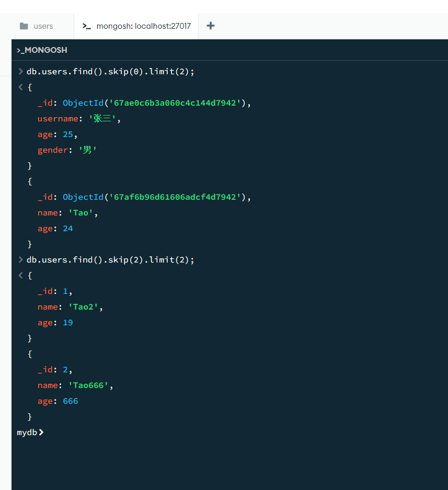Click the db.users.find().skip(2).limit(2) command line
This screenshot has height=490, width=448.
[x=110, y=260]
